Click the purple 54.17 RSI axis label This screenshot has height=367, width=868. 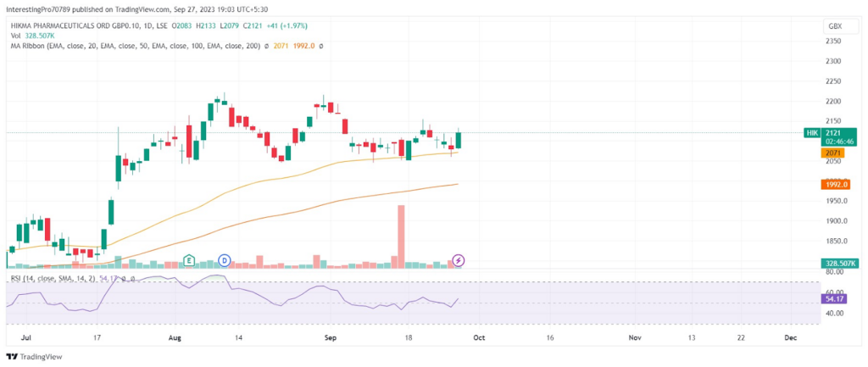click(x=835, y=299)
